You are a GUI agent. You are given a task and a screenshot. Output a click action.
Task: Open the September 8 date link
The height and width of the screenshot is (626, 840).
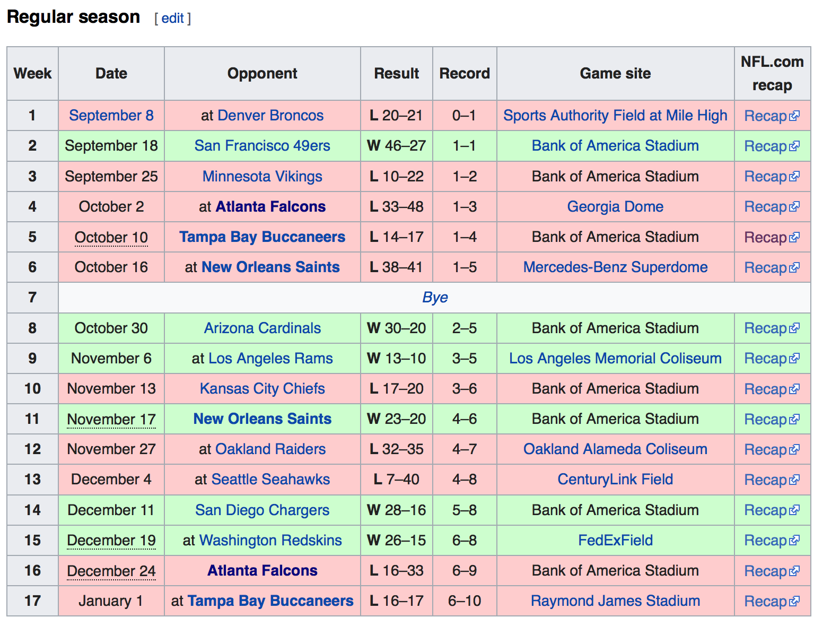click(x=111, y=116)
